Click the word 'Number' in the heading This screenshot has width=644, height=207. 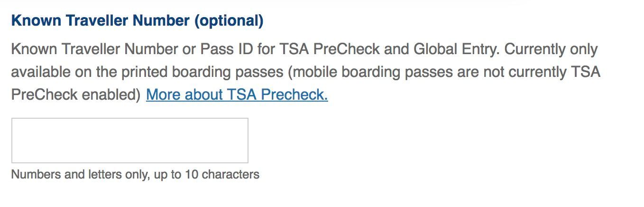coord(160,21)
